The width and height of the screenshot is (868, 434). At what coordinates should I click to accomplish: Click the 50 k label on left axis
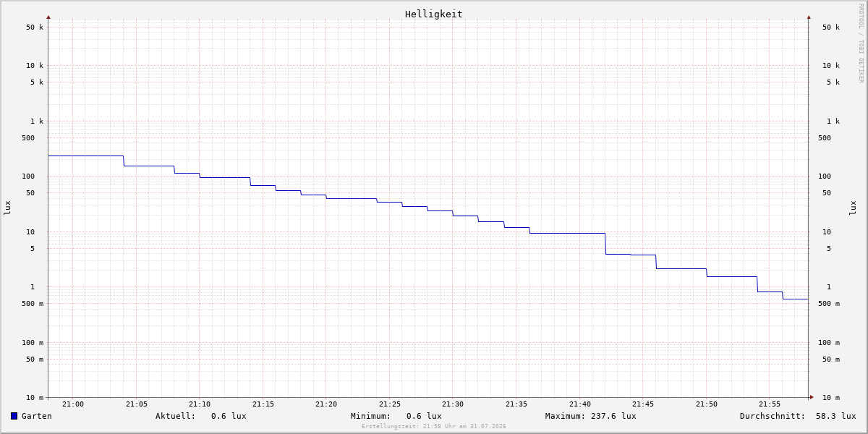[x=35, y=27]
